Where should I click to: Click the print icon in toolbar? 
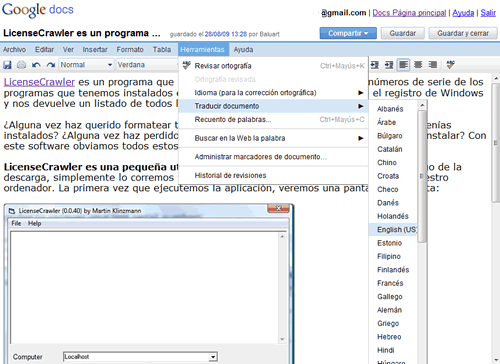[x=21, y=65]
